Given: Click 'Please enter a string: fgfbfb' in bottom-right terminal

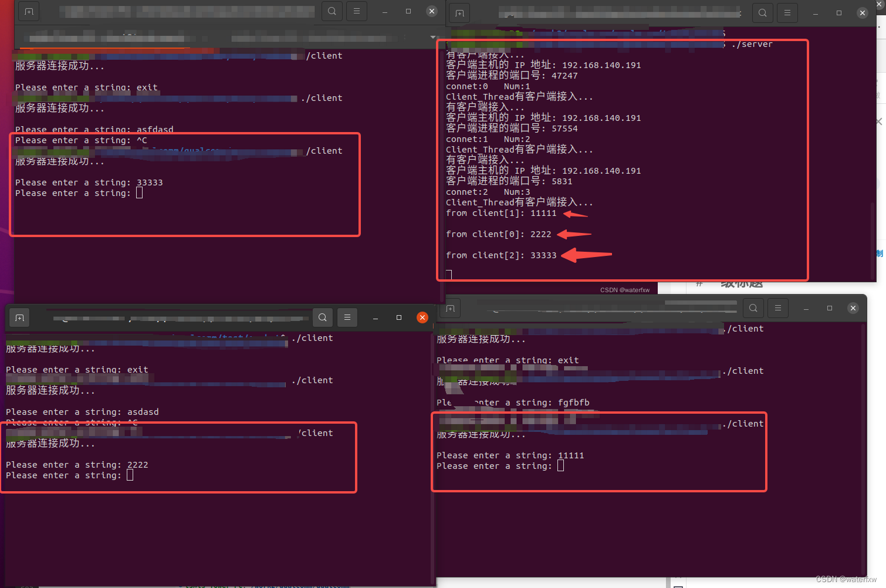Looking at the screenshot, I should [513, 403].
